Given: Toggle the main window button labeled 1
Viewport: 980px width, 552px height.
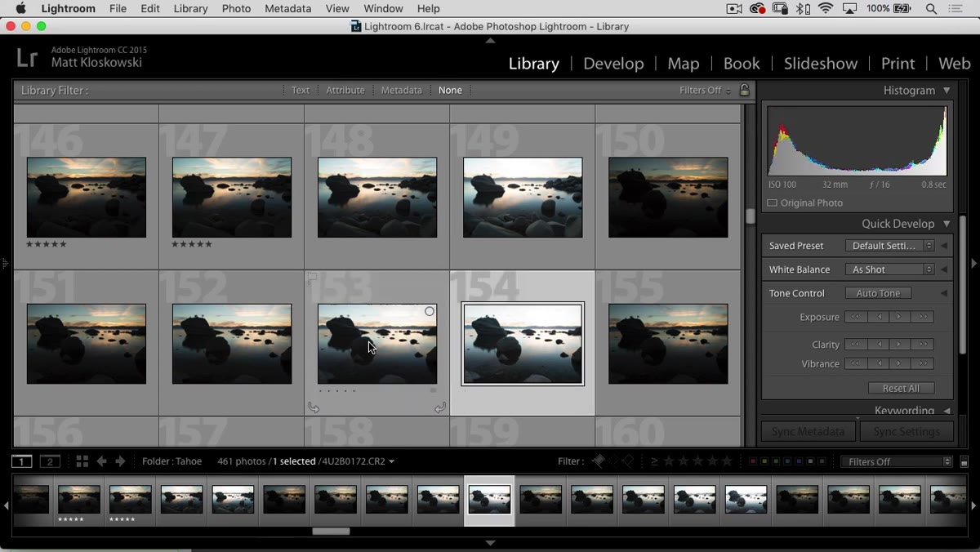Looking at the screenshot, I should pos(22,461).
